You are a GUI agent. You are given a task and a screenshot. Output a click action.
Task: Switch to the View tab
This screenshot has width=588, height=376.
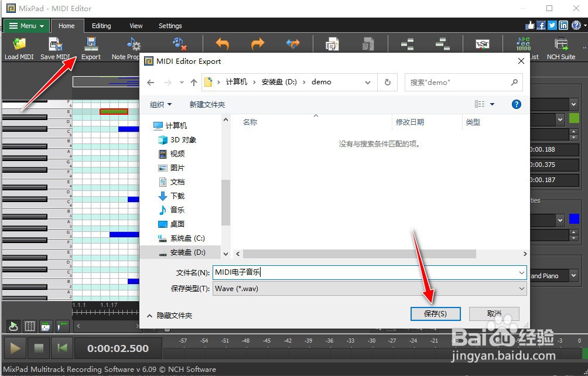(136, 26)
